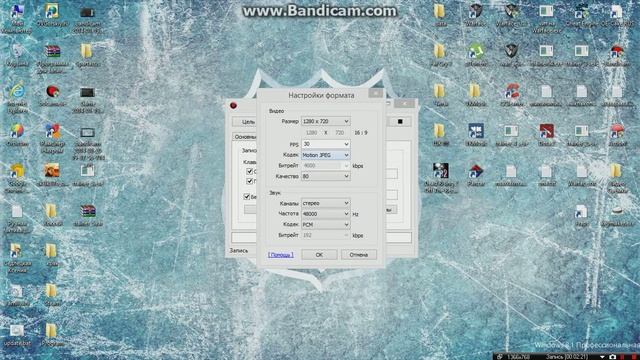
Task: Open the Размер video size dropdown
Action: (325, 121)
